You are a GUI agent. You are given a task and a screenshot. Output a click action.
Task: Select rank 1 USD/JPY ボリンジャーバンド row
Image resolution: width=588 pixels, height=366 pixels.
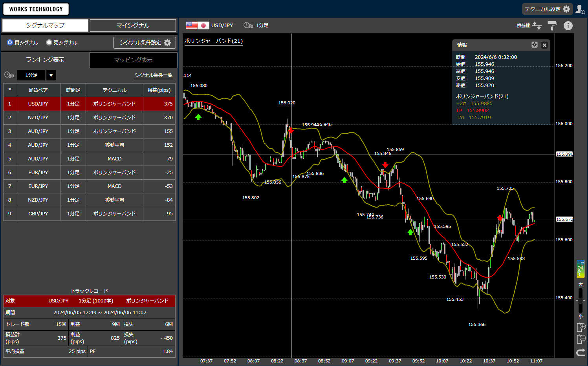point(89,104)
